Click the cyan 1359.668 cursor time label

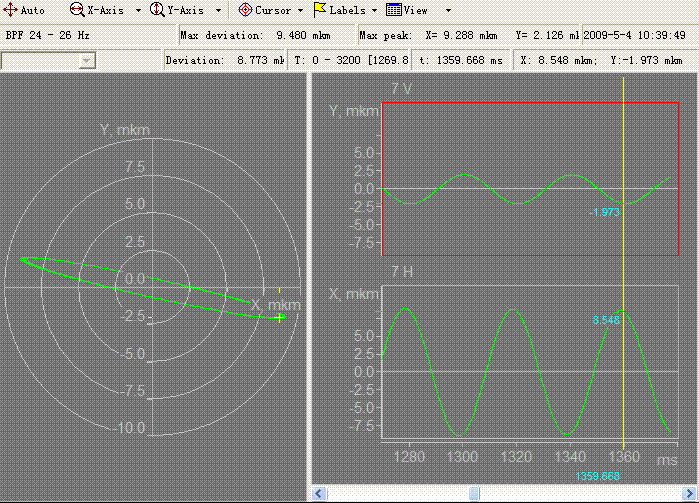pyautogui.click(x=597, y=477)
